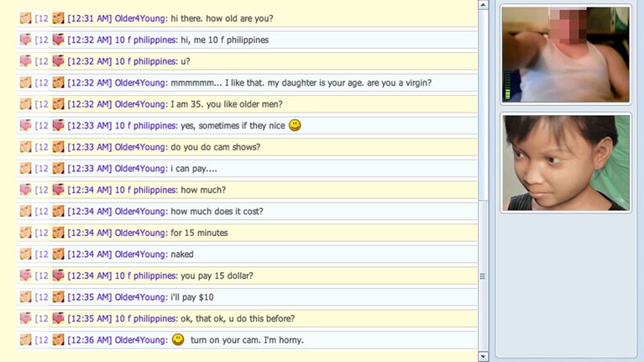Click the scroll up arrow of the chat
This screenshot has height=362, width=644.
pos(483,5)
